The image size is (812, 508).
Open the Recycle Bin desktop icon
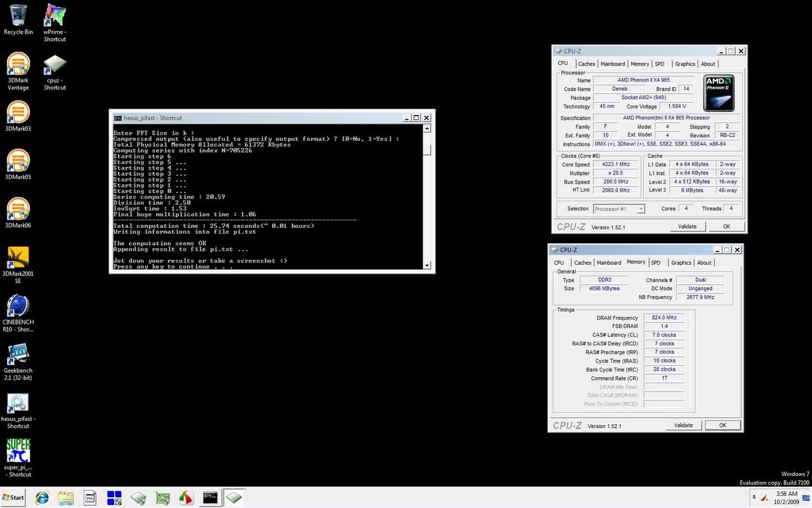[18, 19]
